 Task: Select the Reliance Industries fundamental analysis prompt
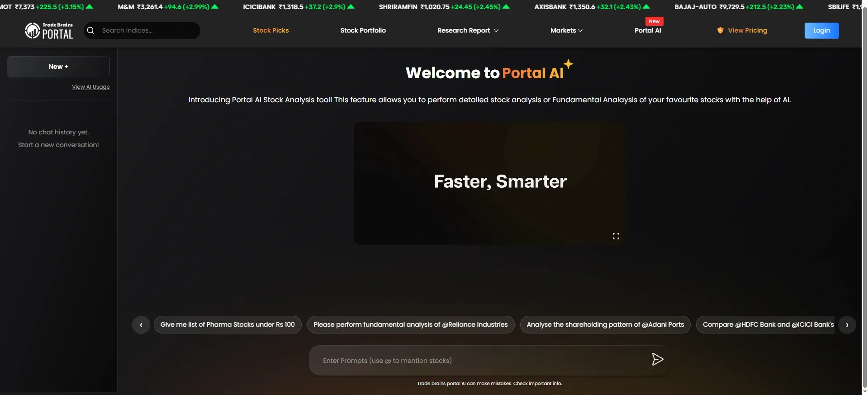point(411,324)
